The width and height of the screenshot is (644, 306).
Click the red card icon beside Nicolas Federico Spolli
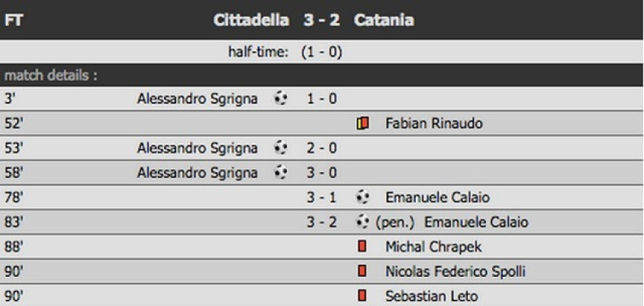(x=362, y=271)
